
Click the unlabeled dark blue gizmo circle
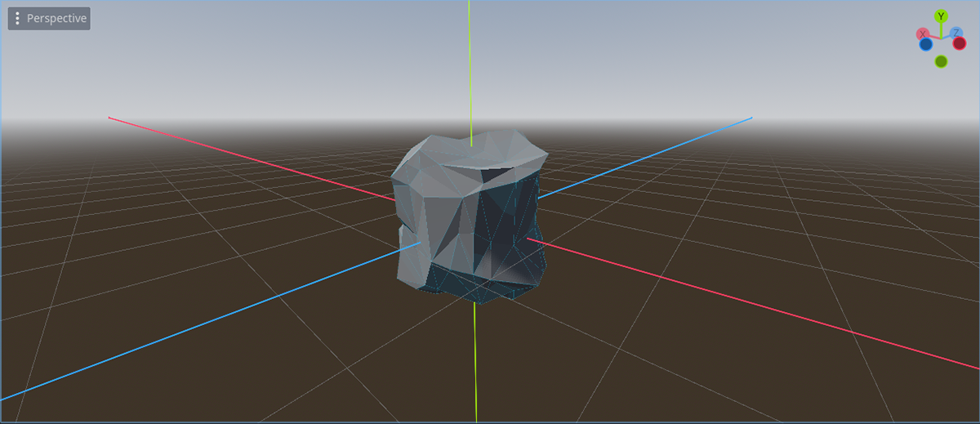[x=926, y=44]
